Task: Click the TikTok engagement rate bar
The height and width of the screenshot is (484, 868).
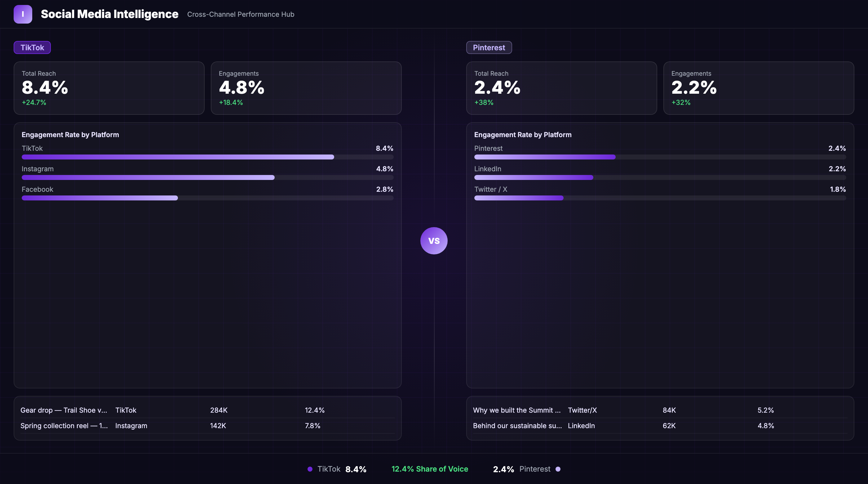Action: [x=208, y=157]
